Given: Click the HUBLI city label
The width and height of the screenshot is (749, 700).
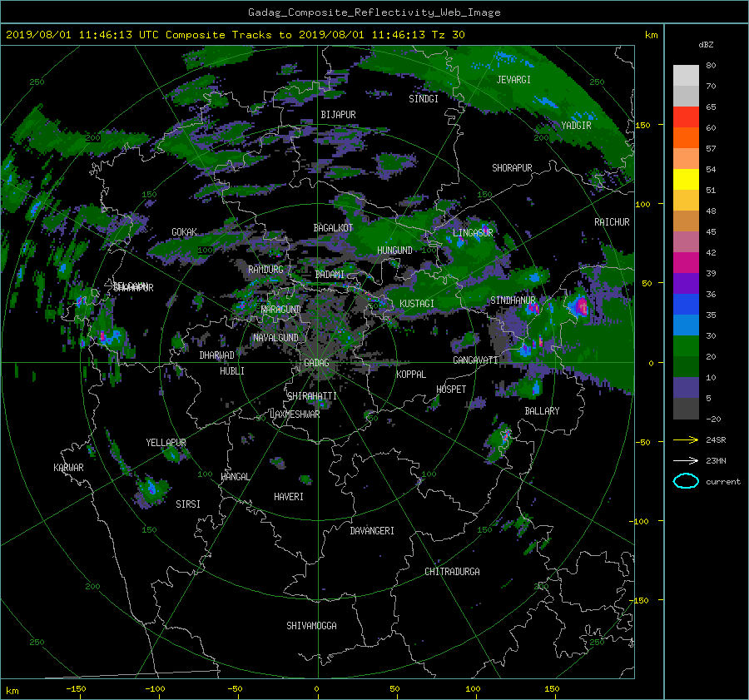Looking at the screenshot, I should point(231,371).
